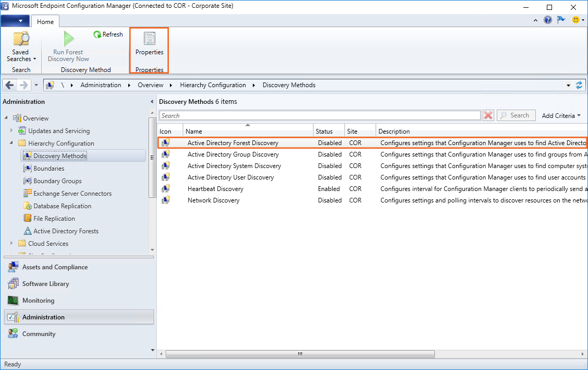
Task: Collapse the Hierarchy Configuration node
Action: click(x=11, y=144)
